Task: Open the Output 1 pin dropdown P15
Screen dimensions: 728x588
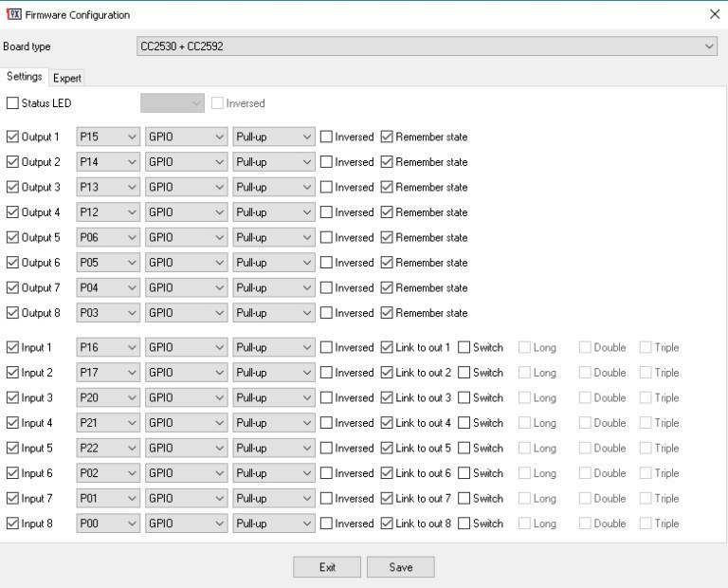Action: click(108, 137)
